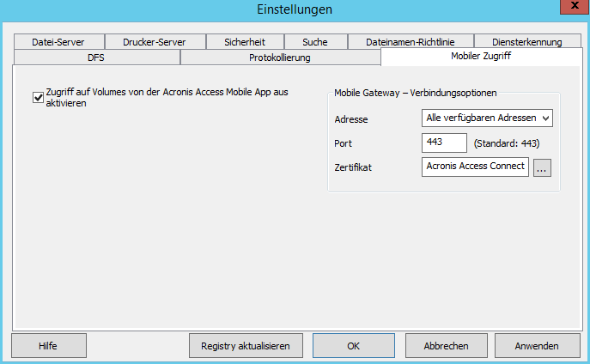This screenshot has width=590, height=364.
Task: Toggle Acronis Access Mobile App volume access checkbox
Action: click(38, 97)
